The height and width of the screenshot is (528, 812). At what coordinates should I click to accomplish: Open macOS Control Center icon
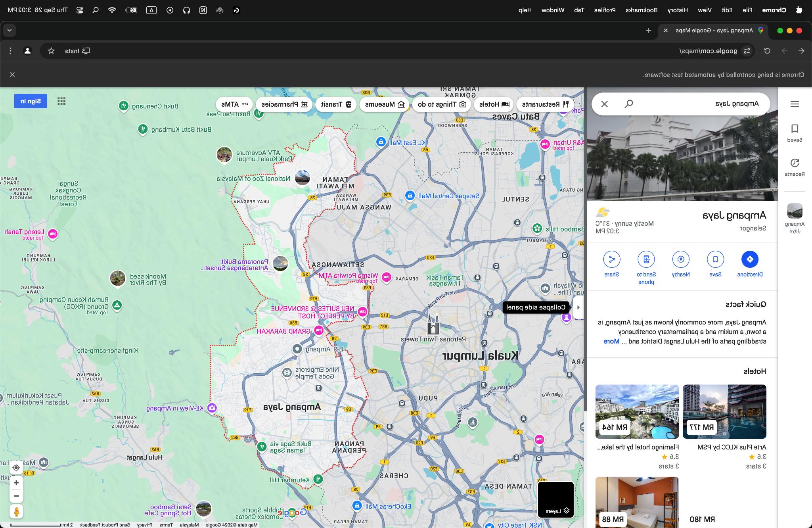click(79, 10)
